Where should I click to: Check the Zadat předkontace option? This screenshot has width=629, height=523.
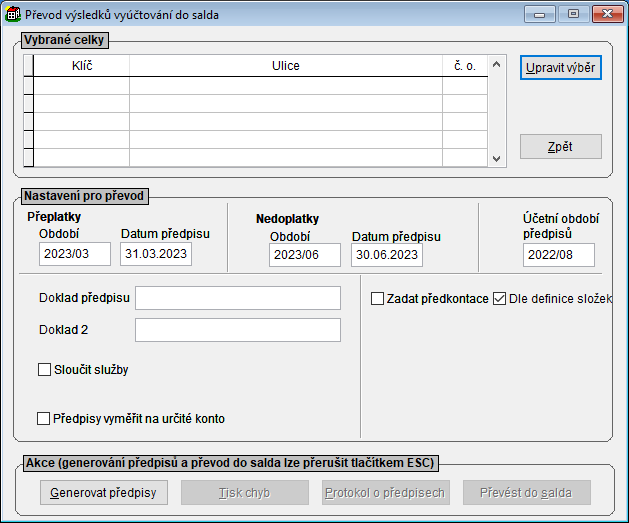point(378,298)
